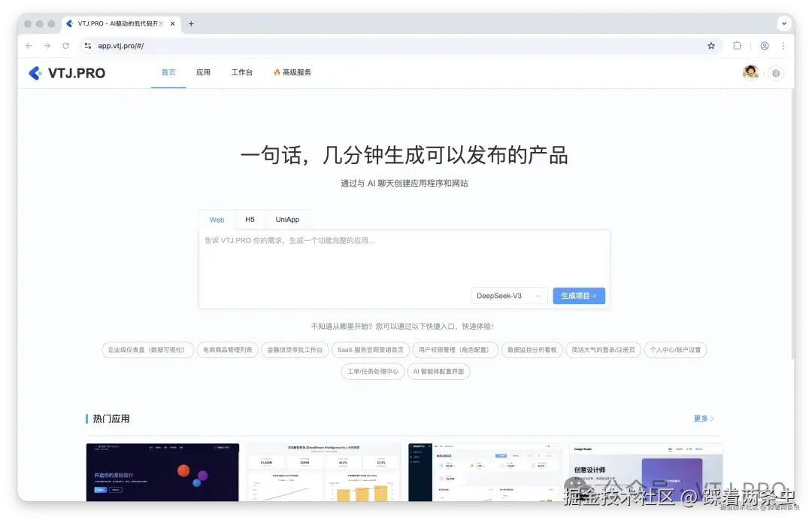The image size is (812, 523).
Task: Open the 工作台 navigation item
Action: (242, 72)
